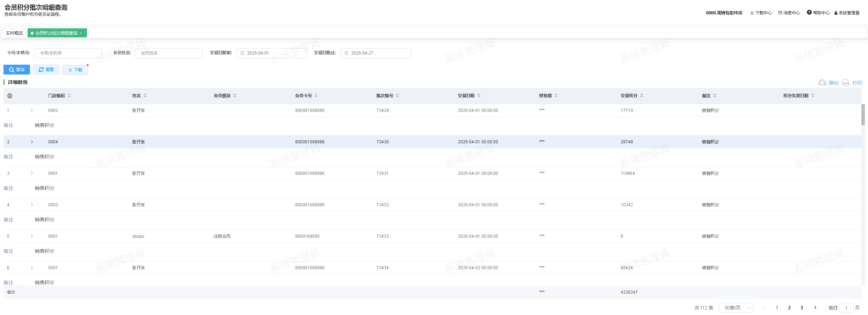The height and width of the screenshot is (315, 868).
Task: Click the 下载 download button
Action: (x=75, y=70)
